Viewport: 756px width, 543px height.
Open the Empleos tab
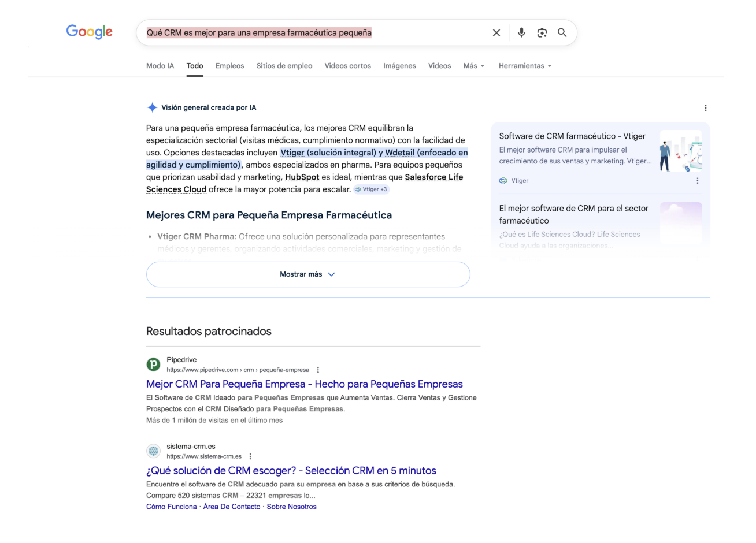(230, 66)
